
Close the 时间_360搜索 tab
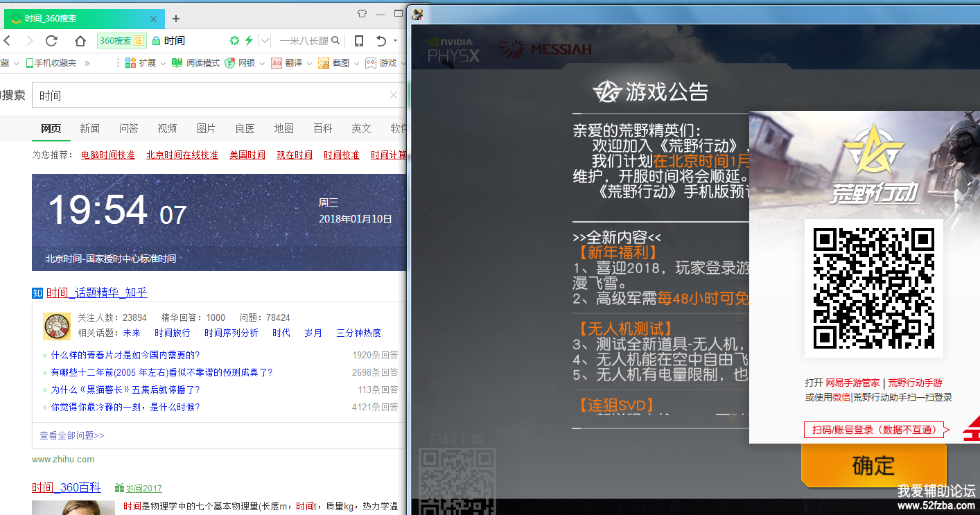click(x=153, y=19)
